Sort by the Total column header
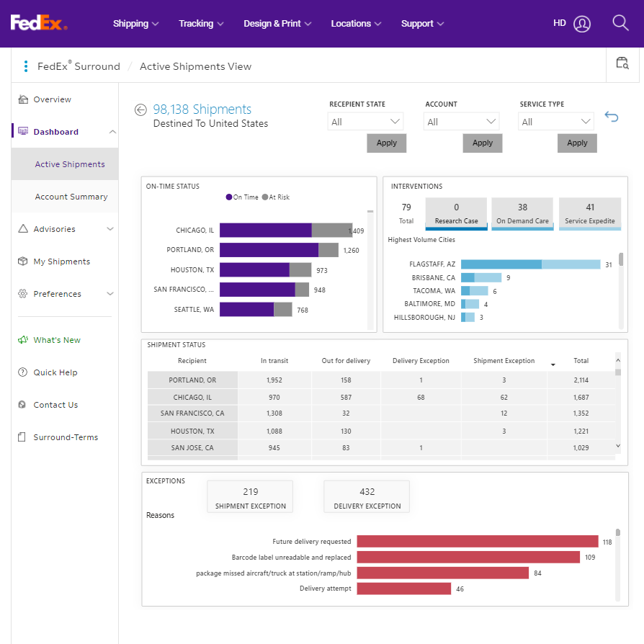 click(581, 361)
